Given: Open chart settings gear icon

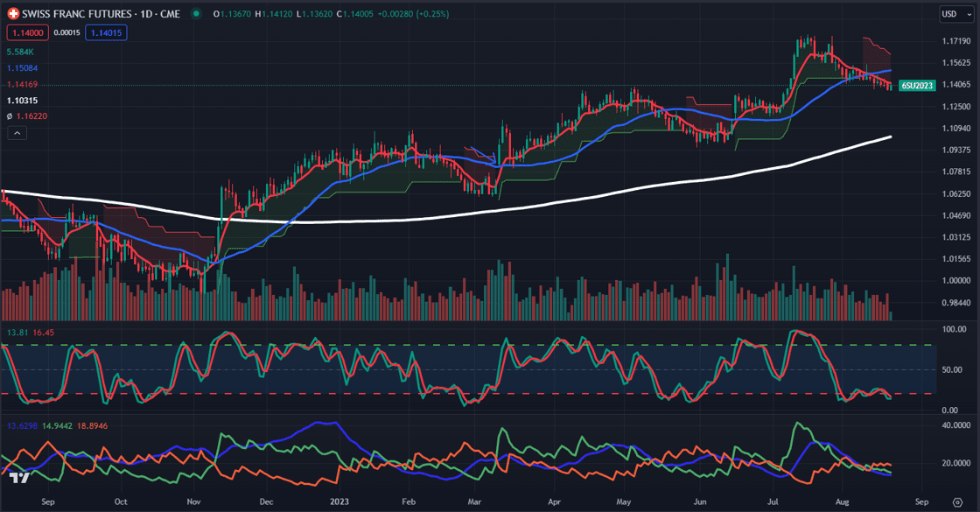Looking at the screenshot, I should 957,502.
